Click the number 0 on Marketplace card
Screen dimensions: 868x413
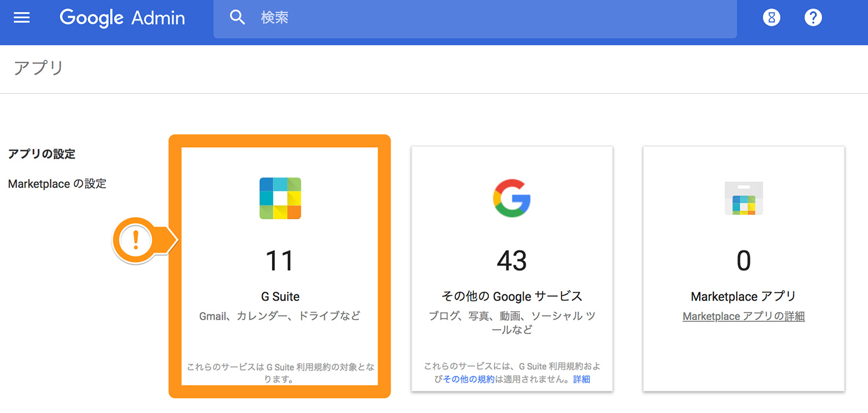[744, 261]
